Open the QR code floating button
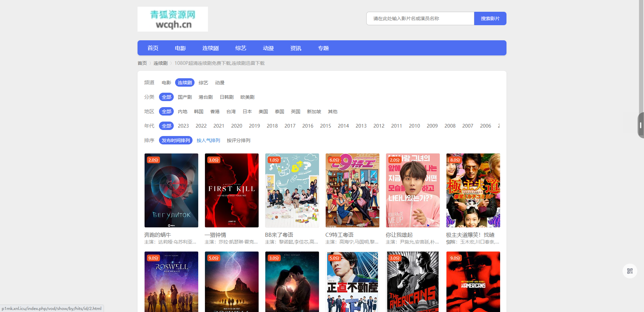Screen dimensions: 644x312 pos(630,271)
